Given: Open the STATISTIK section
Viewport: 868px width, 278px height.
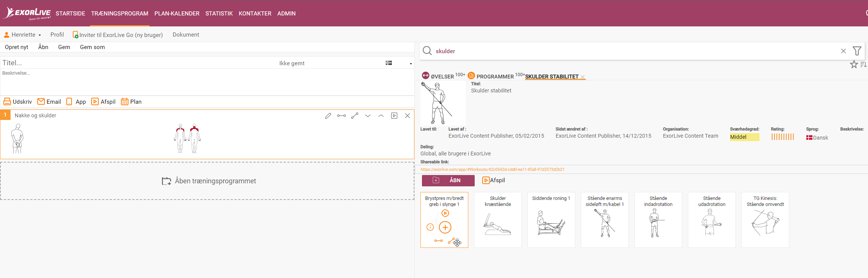Looking at the screenshot, I should [219, 14].
